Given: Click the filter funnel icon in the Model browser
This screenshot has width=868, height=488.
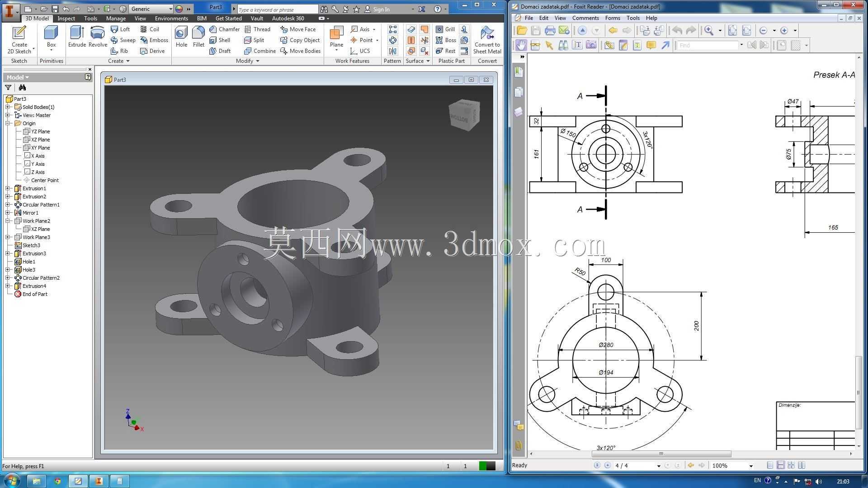Looking at the screenshot, I should 8,88.
